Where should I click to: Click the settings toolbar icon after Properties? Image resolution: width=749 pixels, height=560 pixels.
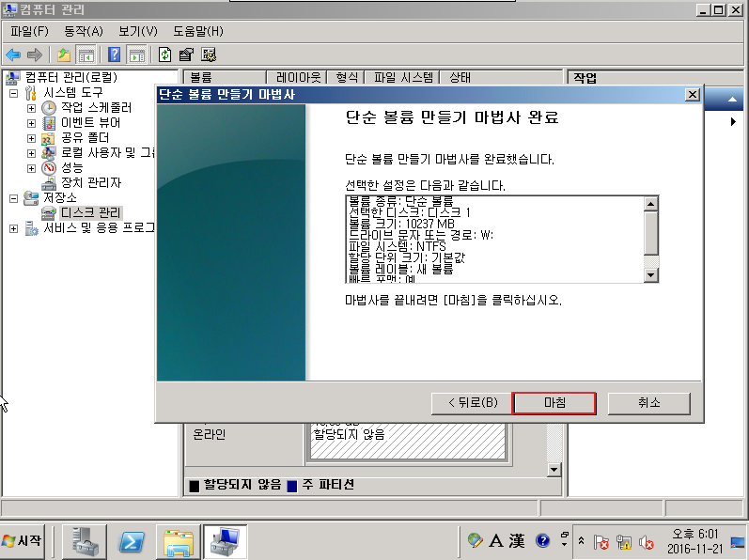[209, 54]
